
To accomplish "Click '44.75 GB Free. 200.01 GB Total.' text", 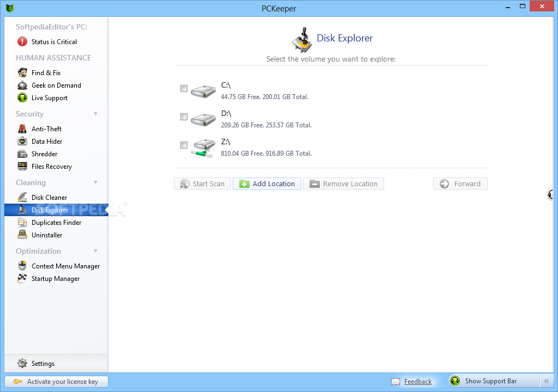I will pos(264,97).
